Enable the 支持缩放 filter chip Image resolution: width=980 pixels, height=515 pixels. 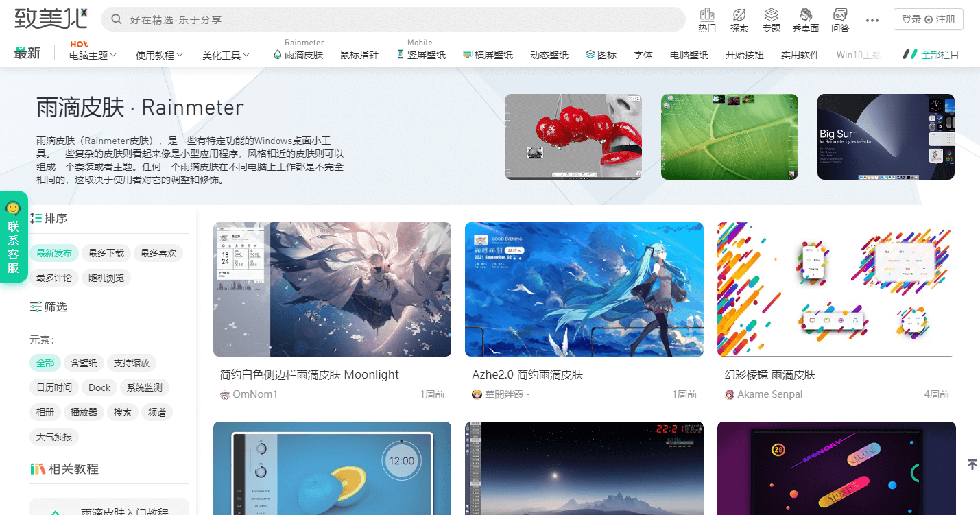point(131,362)
